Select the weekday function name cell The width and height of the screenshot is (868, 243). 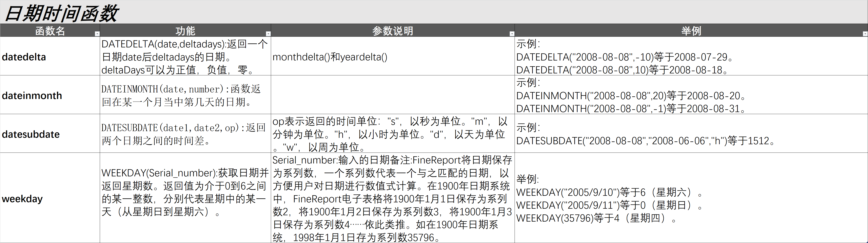(50, 198)
